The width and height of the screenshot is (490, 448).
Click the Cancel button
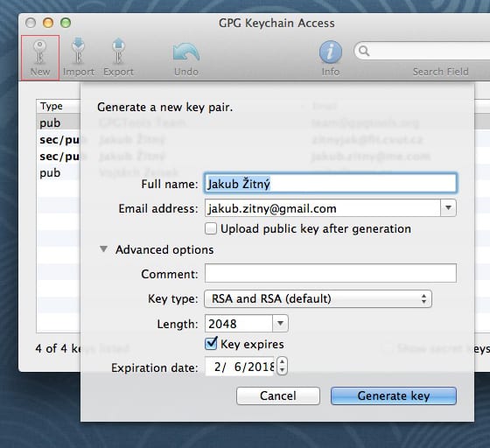[x=278, y=395]
